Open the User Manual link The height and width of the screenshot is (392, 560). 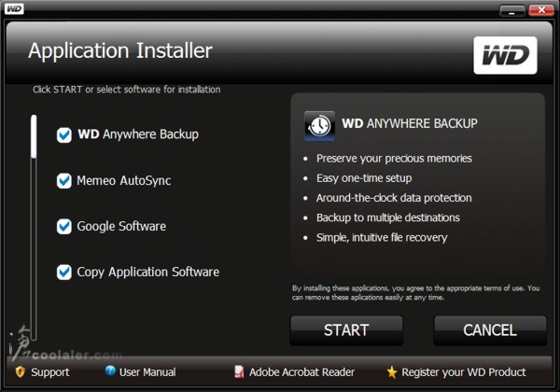point(147,372)
